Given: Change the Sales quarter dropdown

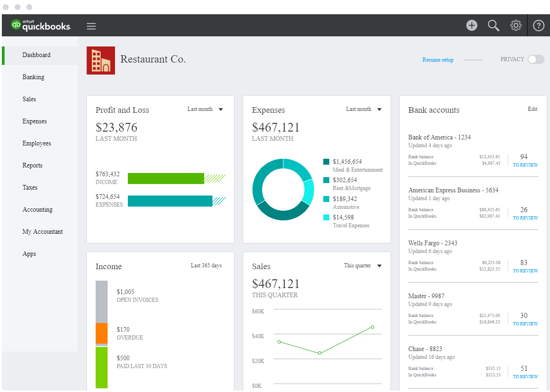Looking at the screenshot, I should 363,265.
